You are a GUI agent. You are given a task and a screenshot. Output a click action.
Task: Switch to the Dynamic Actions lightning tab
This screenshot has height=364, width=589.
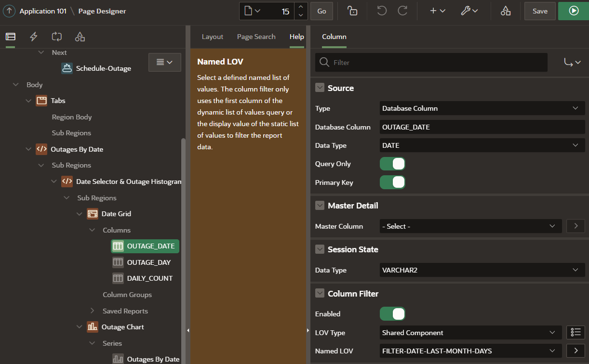(x=34, y=37)
